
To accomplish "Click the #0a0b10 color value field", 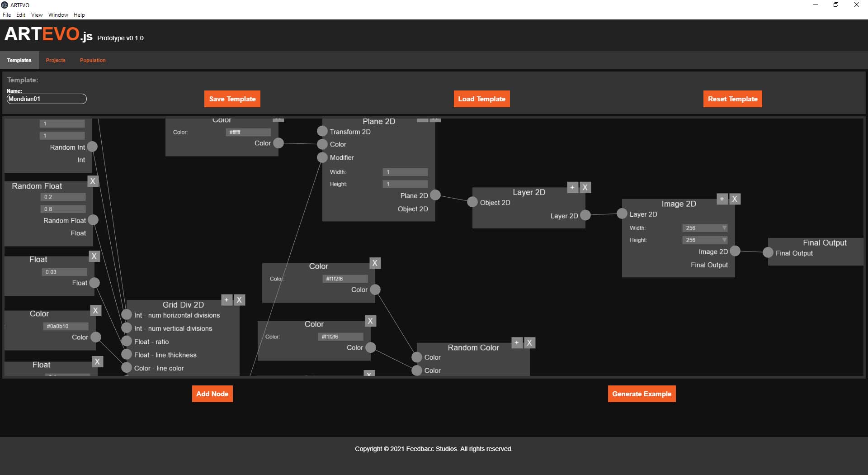I will 66,326.
